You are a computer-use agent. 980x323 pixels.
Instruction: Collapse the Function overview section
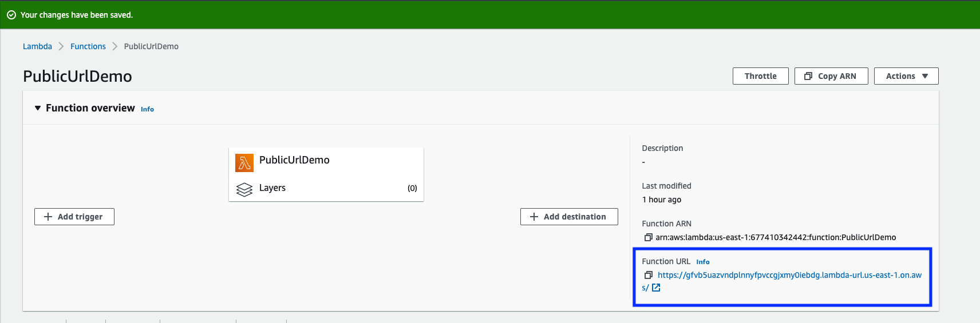[x=38, y=108]
